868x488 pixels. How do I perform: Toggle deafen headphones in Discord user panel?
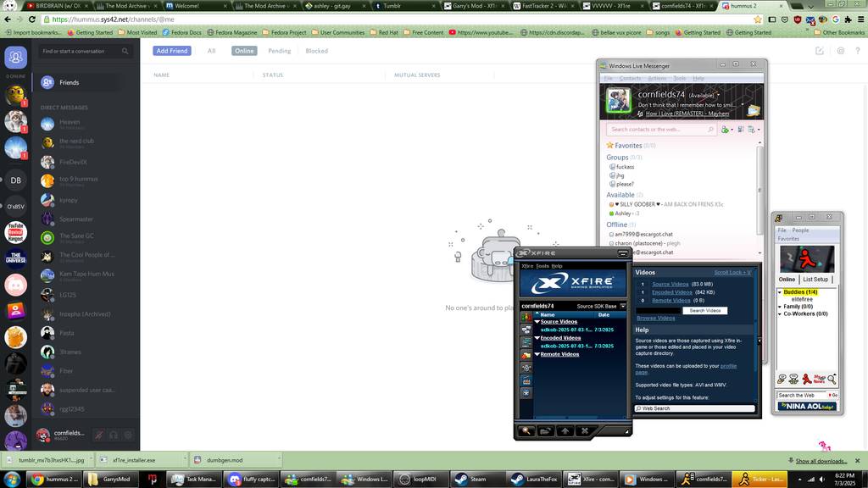click(114, 435)
